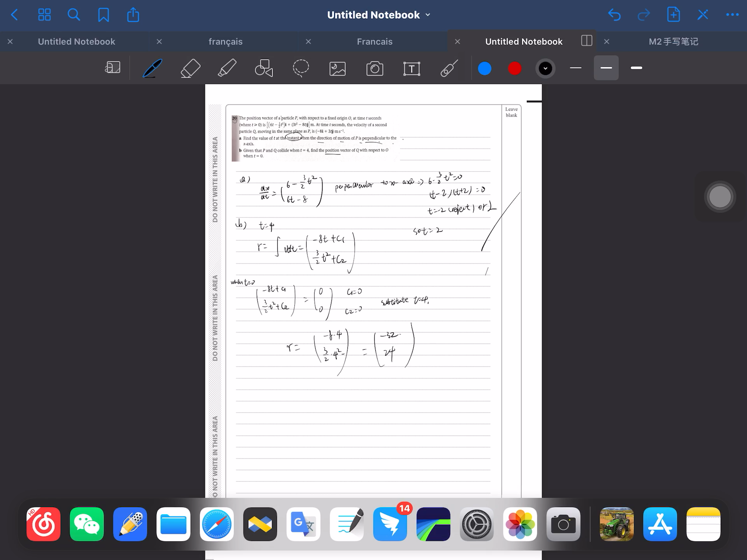Click the new page add button
Viewport: 747px width, 560px height.
pos(673,15)
